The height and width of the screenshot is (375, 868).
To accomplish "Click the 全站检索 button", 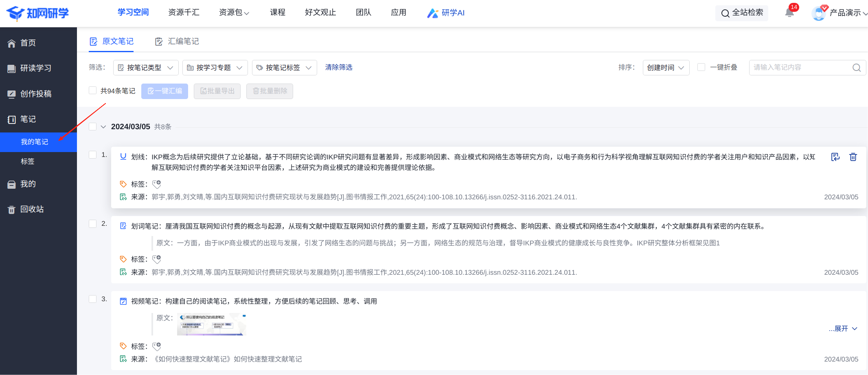I will click(x=742, y=13).
